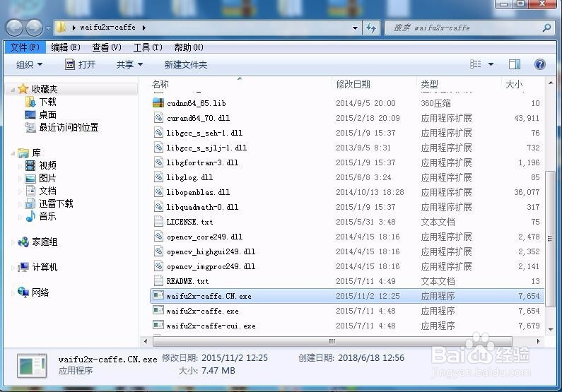Refresh the folder via address bar refresh icon
This screenshot has height=392, width=562.
point(371,28)
